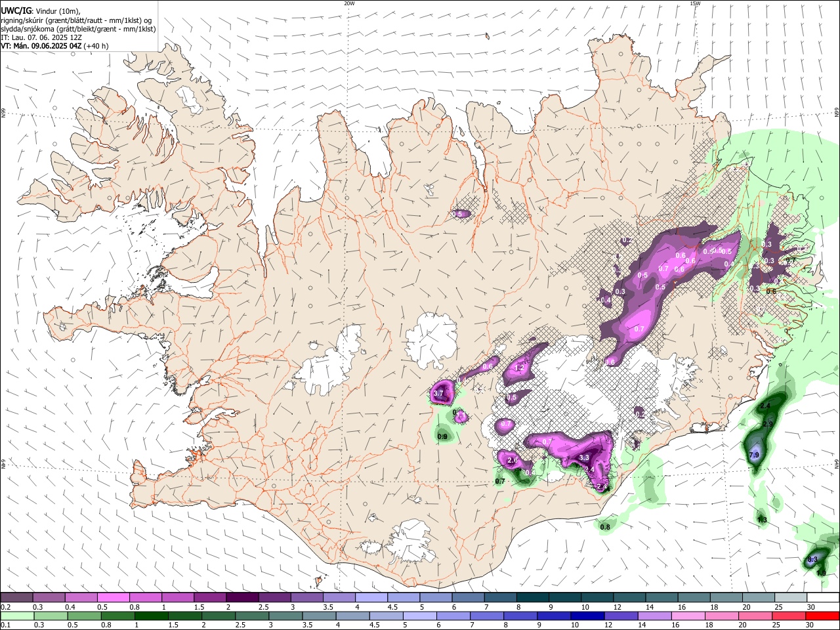Viewport: 840px width, 630px height.
Task: Click the bright red swatch labeled 30 in rain legend
Action: point(822,616)
